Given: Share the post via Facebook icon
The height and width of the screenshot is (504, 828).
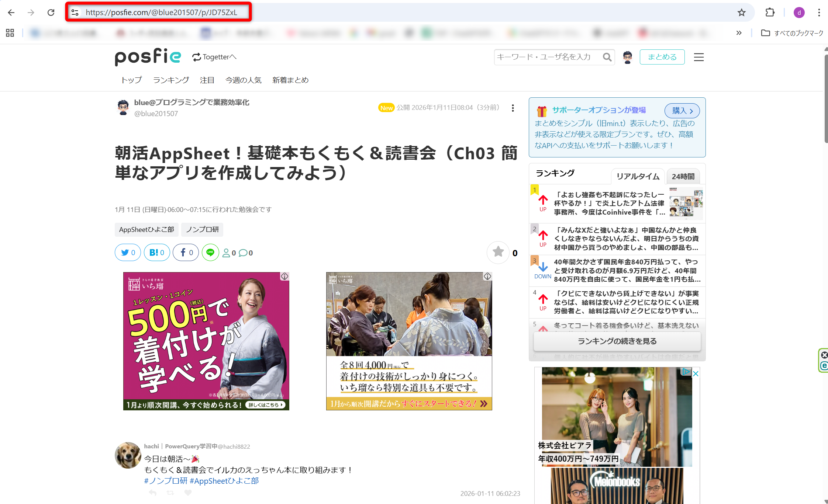Looking at the screenshot, I should 186,253.
